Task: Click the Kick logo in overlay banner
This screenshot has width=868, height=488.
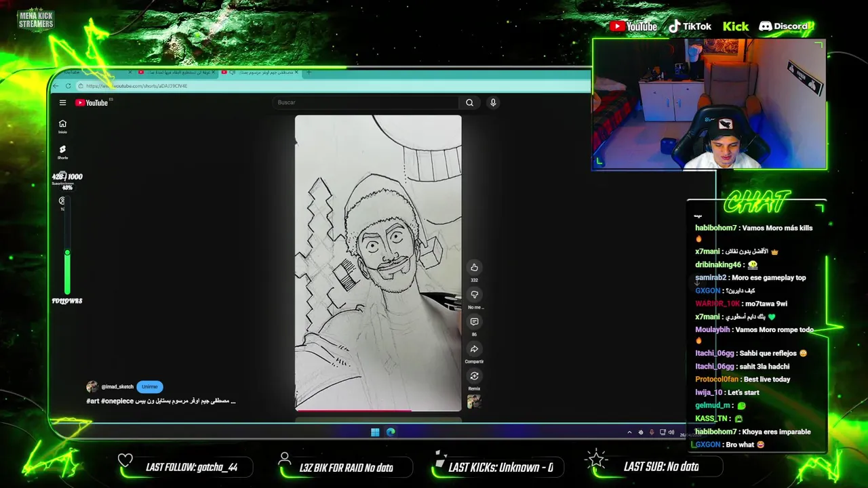Action: pos(736,26)
